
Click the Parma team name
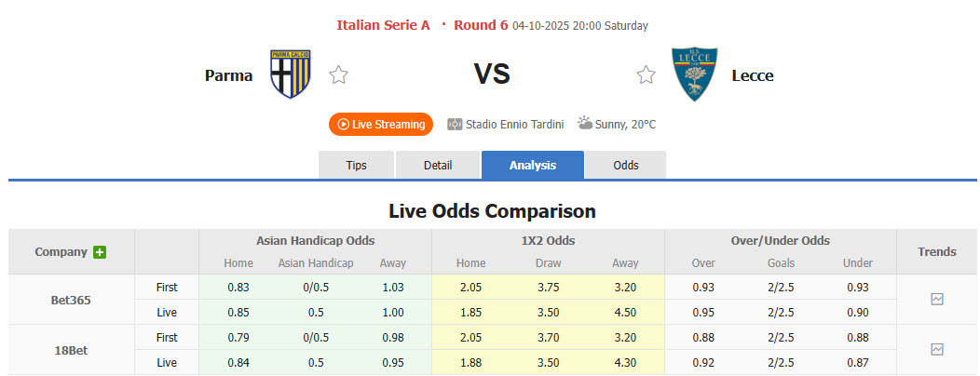[228, 75]
